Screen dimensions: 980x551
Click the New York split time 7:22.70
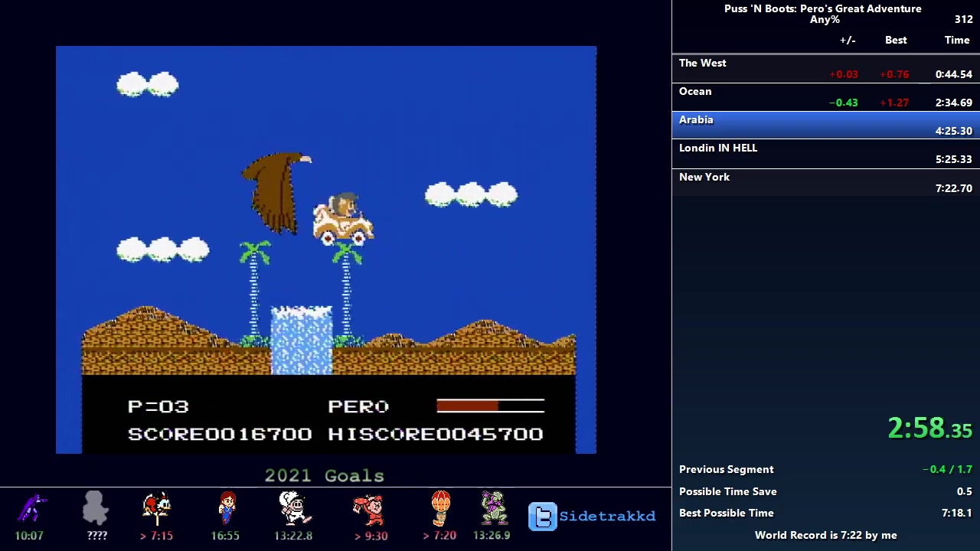[x=953, y=188]
